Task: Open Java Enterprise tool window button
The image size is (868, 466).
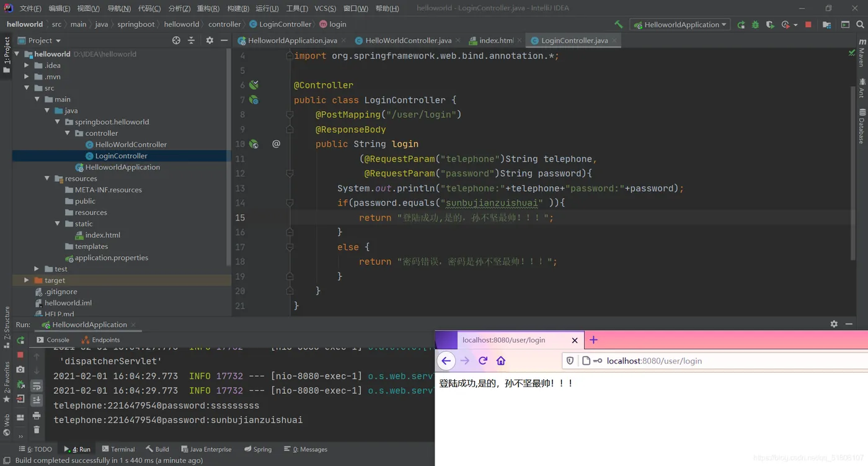Action: coord(206,449)
